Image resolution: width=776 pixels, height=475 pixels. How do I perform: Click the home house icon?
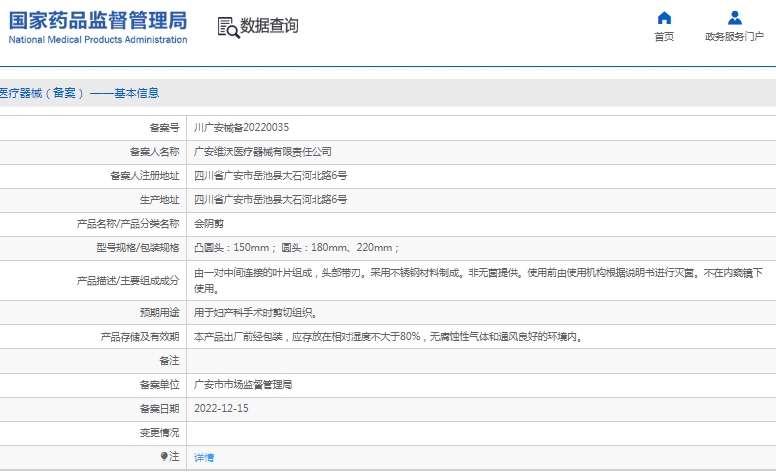[664, 18]
